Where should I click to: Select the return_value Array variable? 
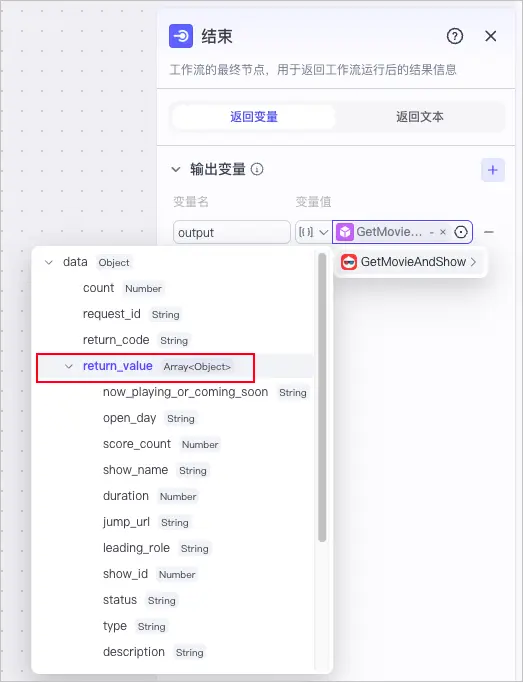[157, 366]
